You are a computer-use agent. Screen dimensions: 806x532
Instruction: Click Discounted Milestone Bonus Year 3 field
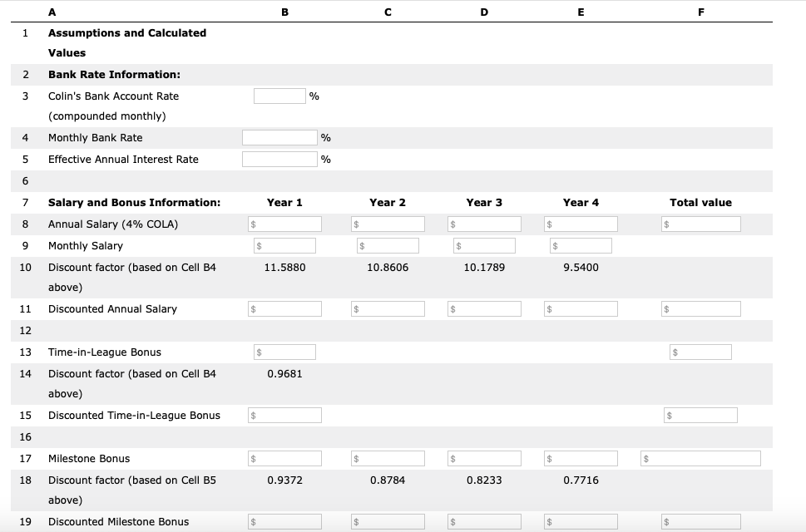pyautogui.click(x=484, y=522)
